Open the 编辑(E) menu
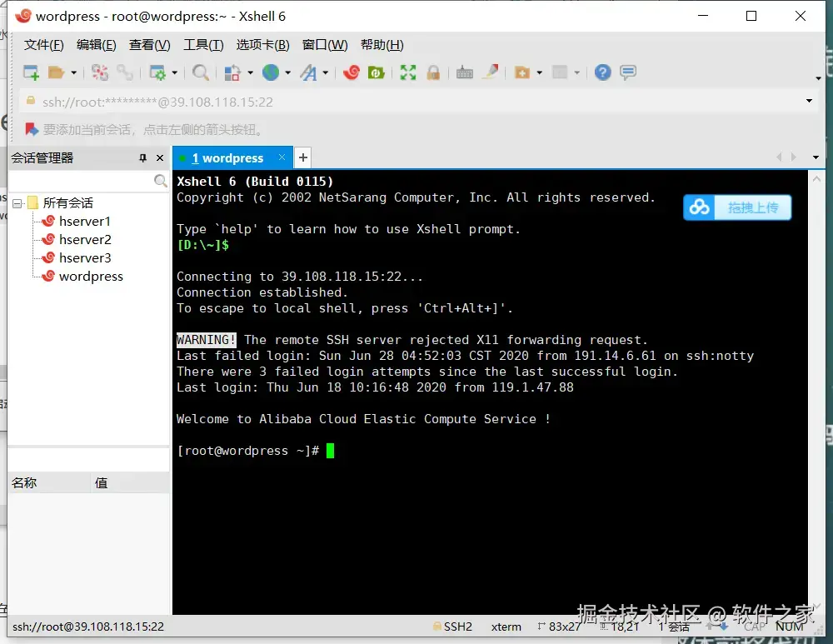The height and width of the screenshot is (644, 833). pyautogui.click(x=96, y=45)
